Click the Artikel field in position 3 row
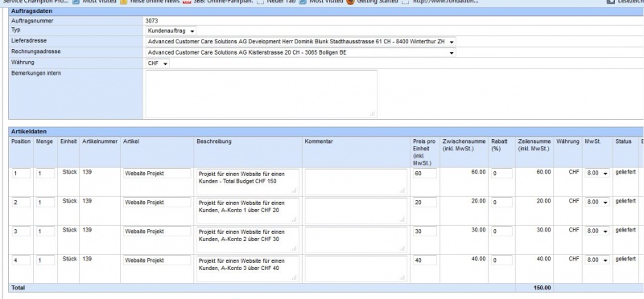 157,231
